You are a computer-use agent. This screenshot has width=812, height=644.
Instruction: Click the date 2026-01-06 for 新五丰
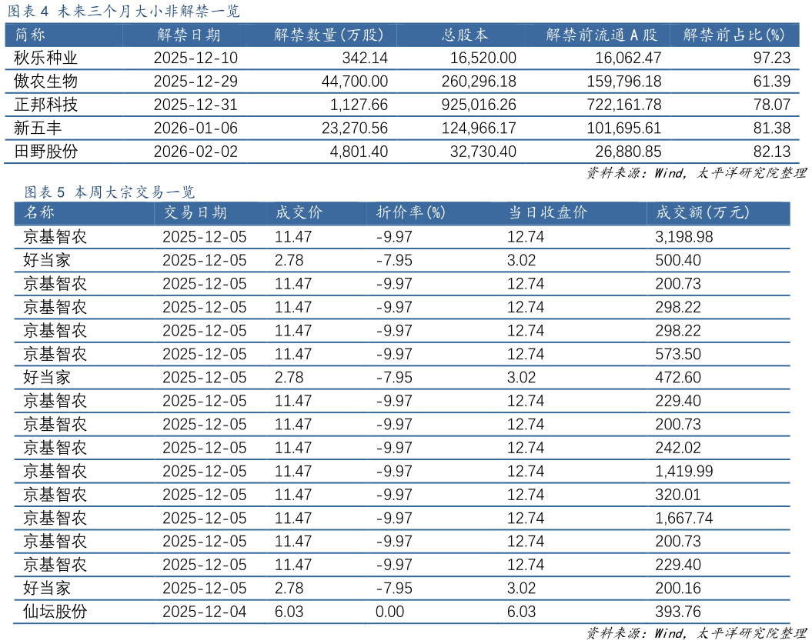click(x=195, y=128)
